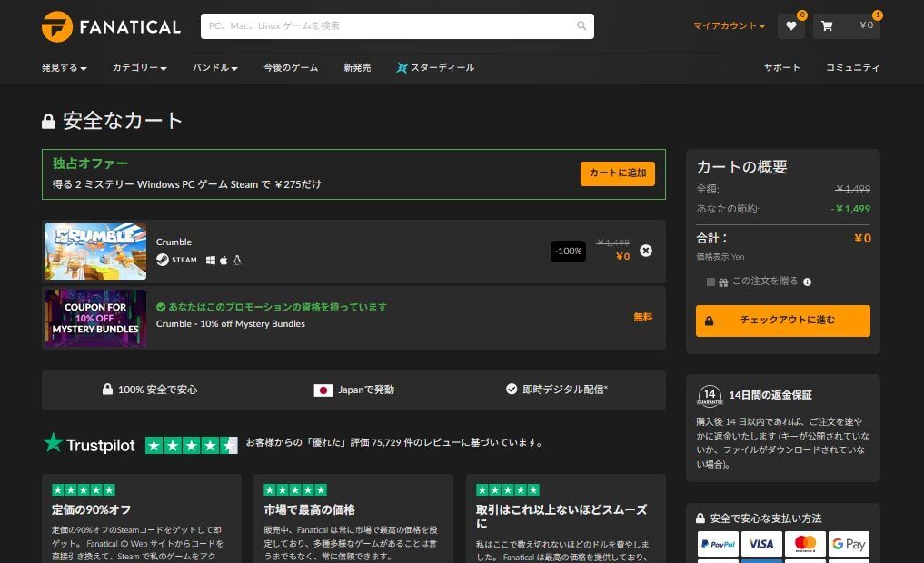Click the Japan flag icon
Image resolution: width=924 pixels, height=563 pixels.
tap(323, 390)
